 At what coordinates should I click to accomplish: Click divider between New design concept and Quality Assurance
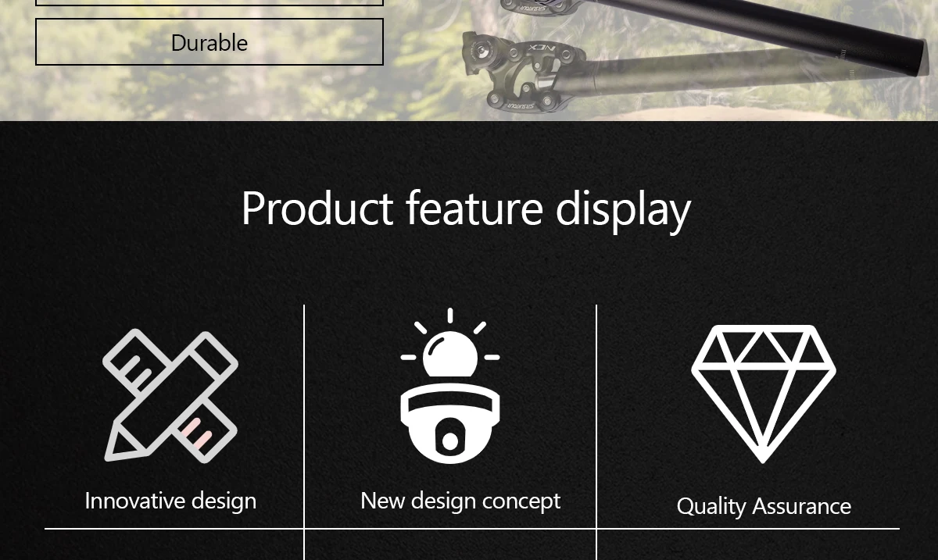click(x=596, y=432)
